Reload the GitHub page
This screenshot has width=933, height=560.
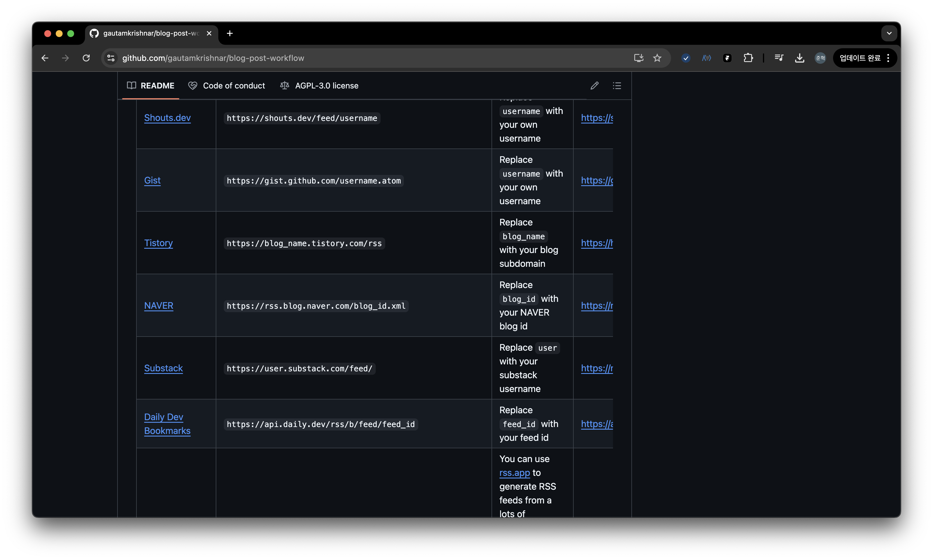click(86, 58)
